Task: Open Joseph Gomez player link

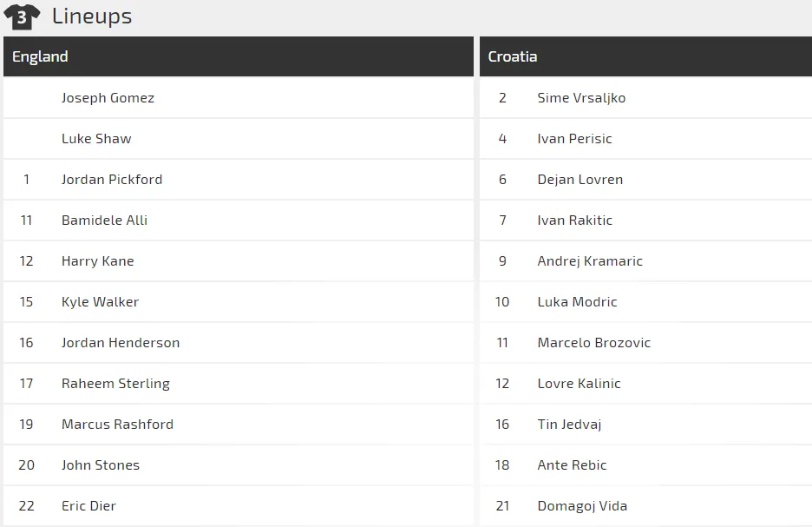Action: pos(108,98)
